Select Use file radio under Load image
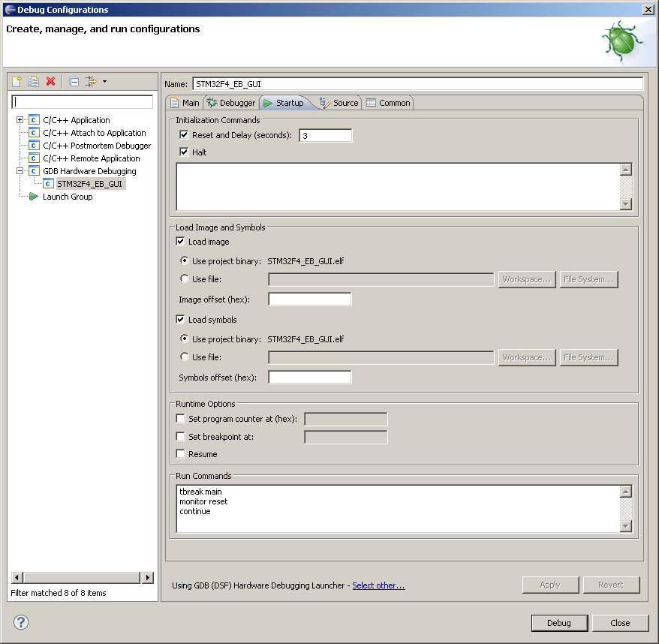The image size is (659, 644). click(x=184, y=278)
